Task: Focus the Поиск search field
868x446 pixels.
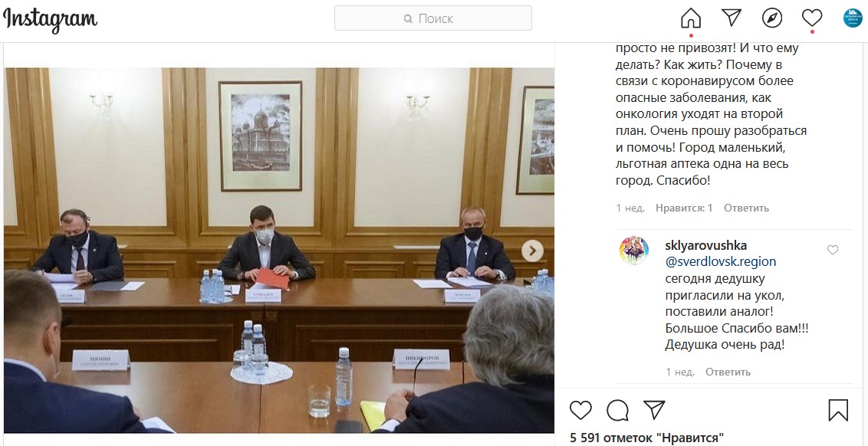Action: (x=433, y=18)
